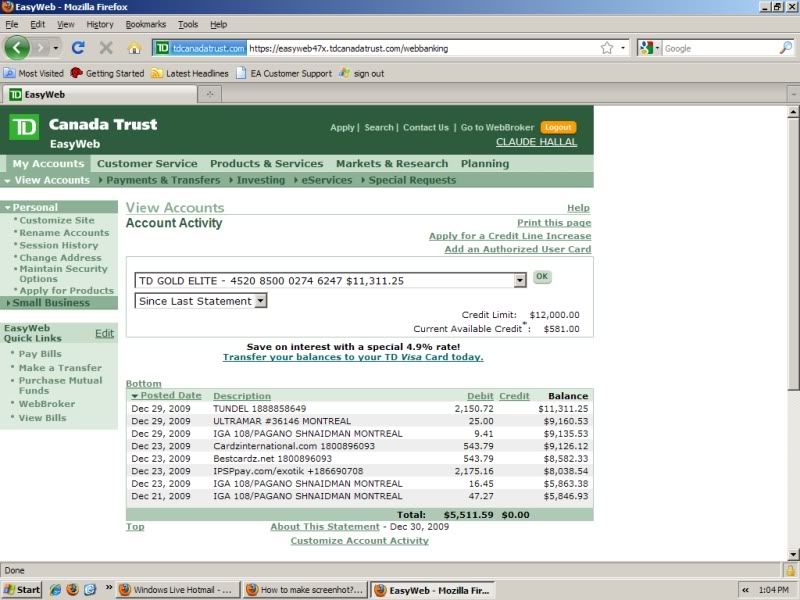Collapse the Personal sidebar section
The width and height of the screenshot is (800, 600).
point(59,207)
